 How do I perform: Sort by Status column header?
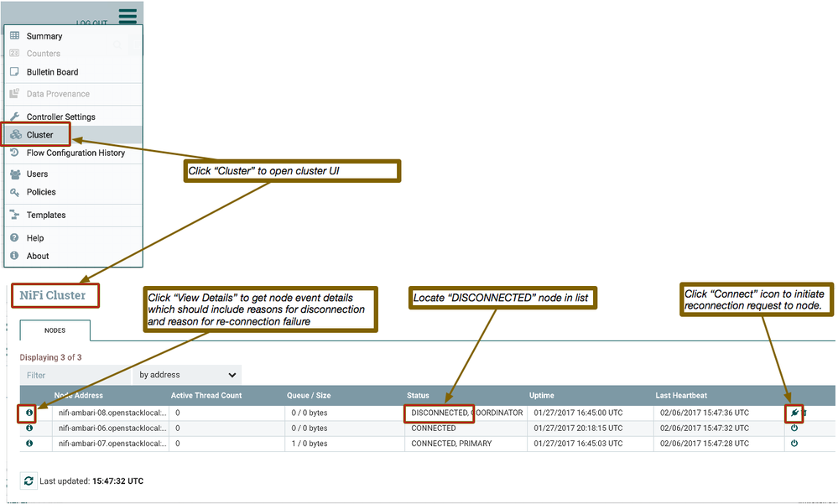coord(418,396)
